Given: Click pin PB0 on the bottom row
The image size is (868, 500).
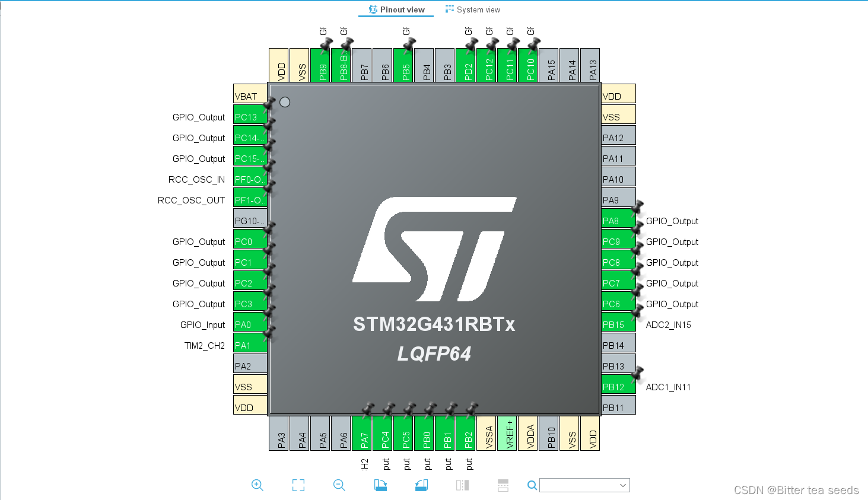Looking at the screenshot, I should (x=424, y=434).
